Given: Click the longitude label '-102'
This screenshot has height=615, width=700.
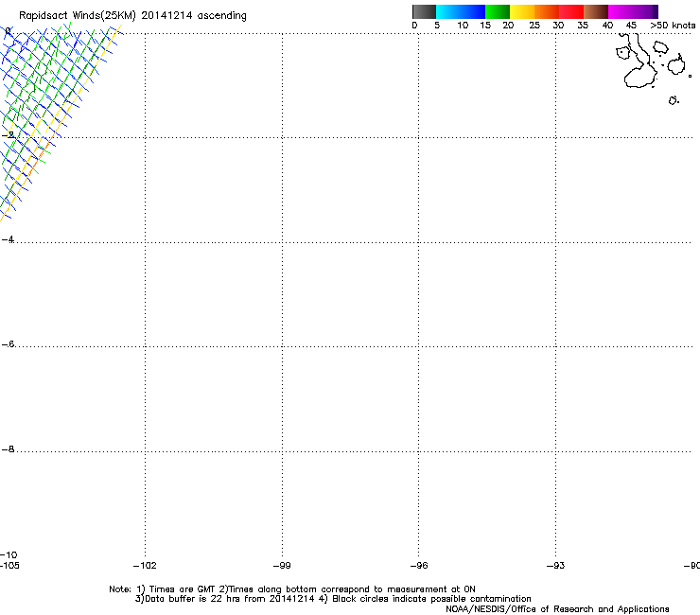Looking at the screenshot, I should pyautogui.click(x=145, y=566).
